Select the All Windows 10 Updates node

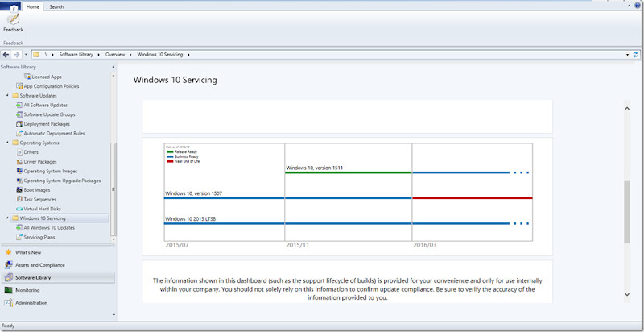coord(49,228)
